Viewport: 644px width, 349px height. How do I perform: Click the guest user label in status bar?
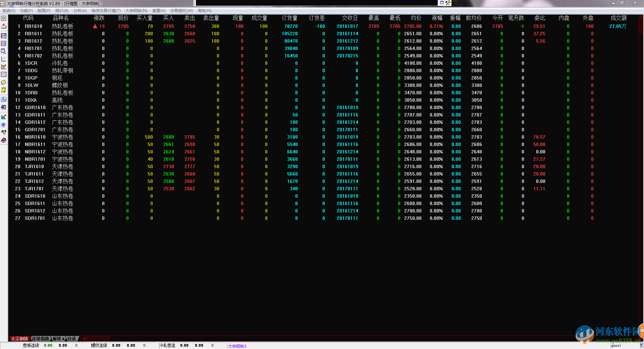pos(616,346)
